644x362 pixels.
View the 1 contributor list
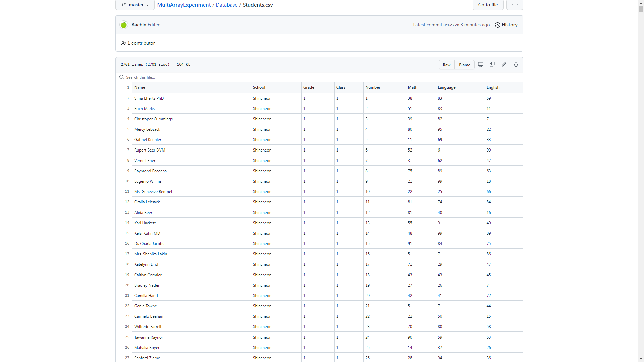(141, 43)
